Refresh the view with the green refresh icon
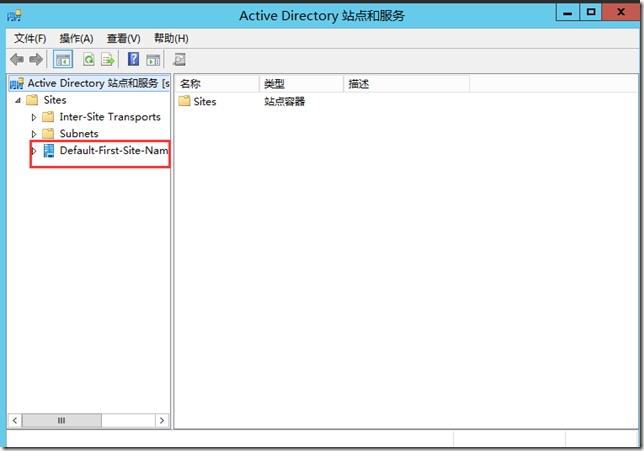The height and width of the screenshot is (451, 644). (89, 60)
